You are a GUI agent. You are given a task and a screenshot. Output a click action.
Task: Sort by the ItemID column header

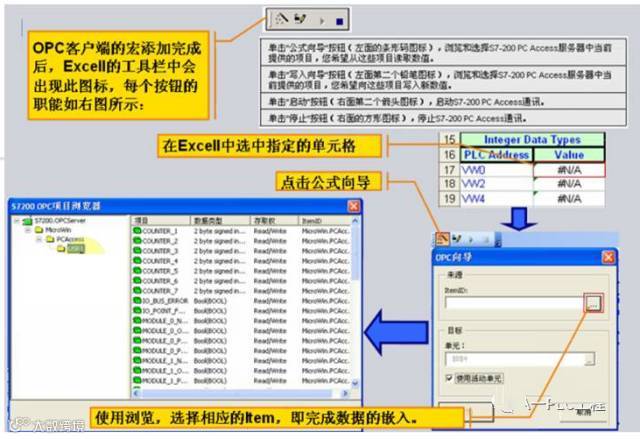pos(324,221)
